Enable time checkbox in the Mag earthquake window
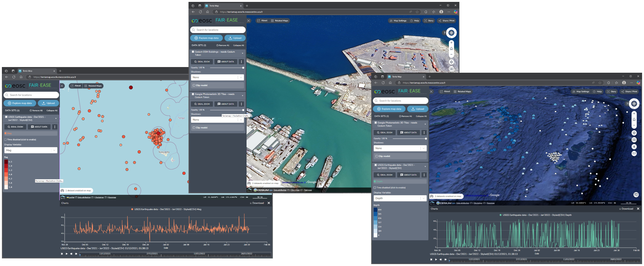 6,139
